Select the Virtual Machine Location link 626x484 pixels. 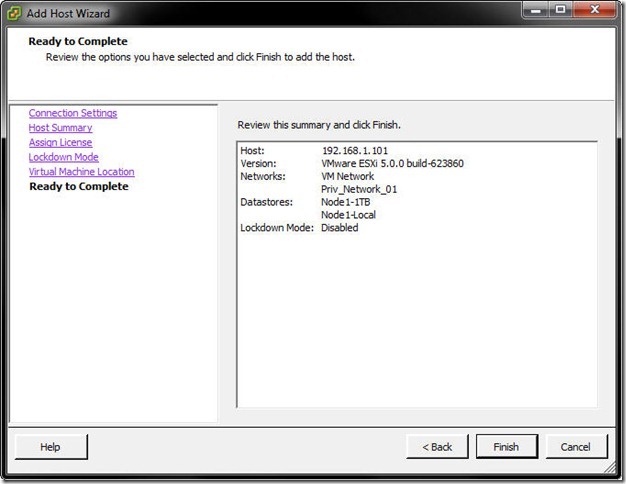point(81,172)
